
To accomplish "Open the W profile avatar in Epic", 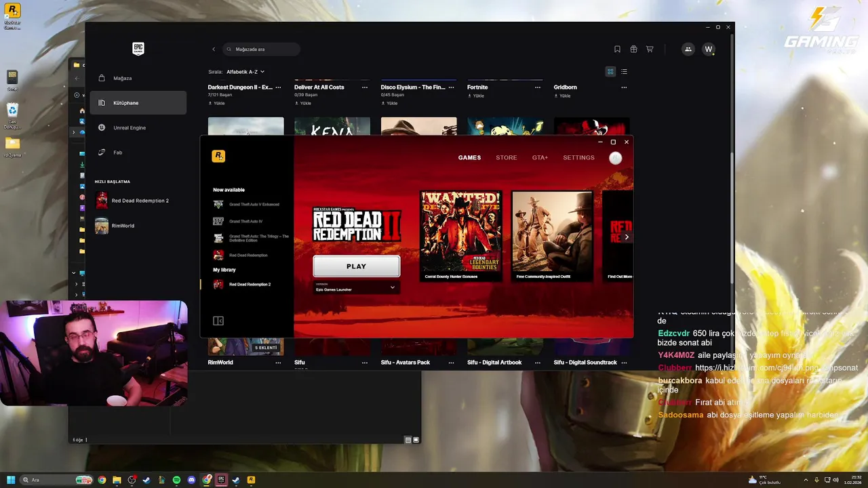I will coord(709,49).
